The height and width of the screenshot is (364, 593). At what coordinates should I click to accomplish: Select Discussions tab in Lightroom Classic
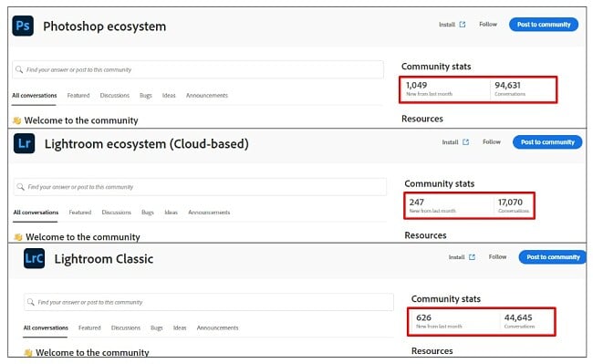[126, 328]
